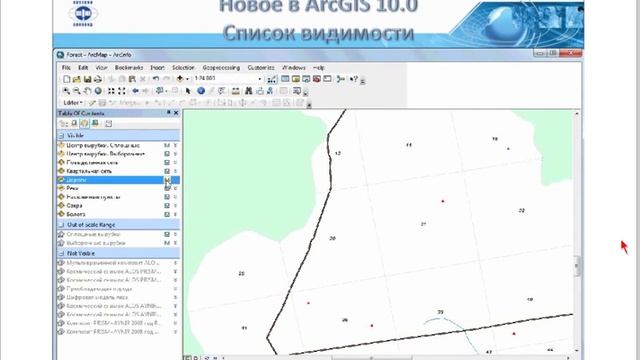This screenshot has height=360, width=640.
Task: Open the Editor dropdown menu
Action: click(73, 103)
